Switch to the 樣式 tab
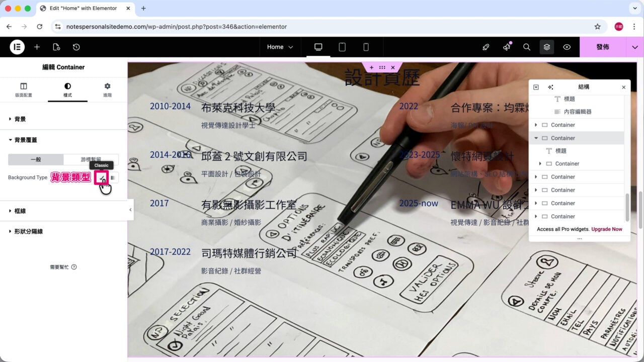This screenshot has height=362, width=644. pyautogui.click(x=67, y=89)
